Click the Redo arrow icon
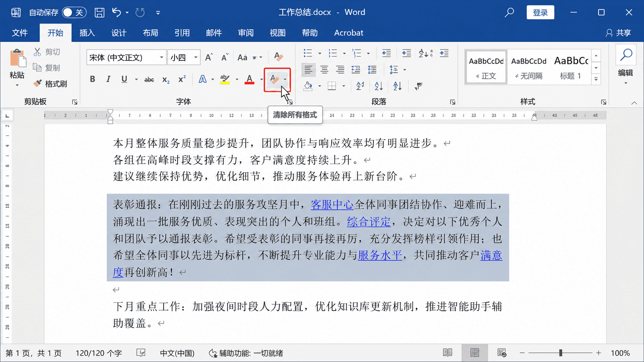Viewport: 644px width, 362px height. pos(140,12)
